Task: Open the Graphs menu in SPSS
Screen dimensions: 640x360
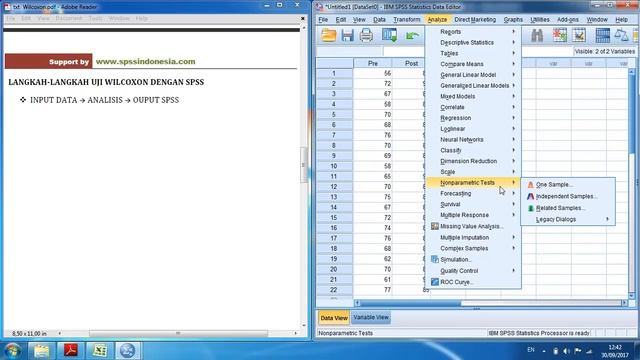Action: coord(513,20)
